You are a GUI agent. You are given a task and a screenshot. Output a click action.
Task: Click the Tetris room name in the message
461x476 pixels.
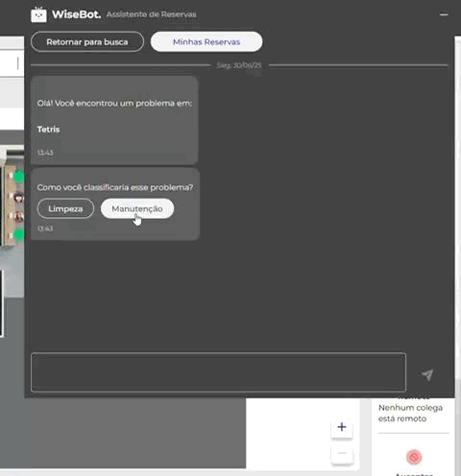point(48,130)
